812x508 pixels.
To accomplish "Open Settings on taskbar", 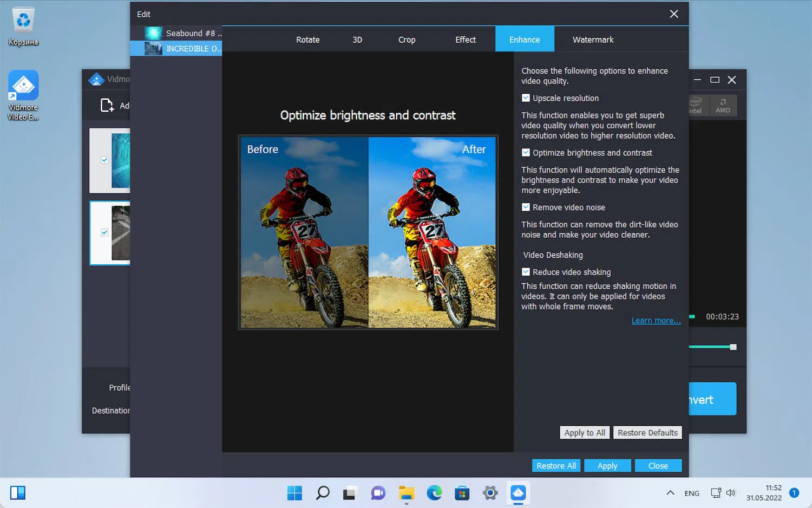I will pos(490,493).
